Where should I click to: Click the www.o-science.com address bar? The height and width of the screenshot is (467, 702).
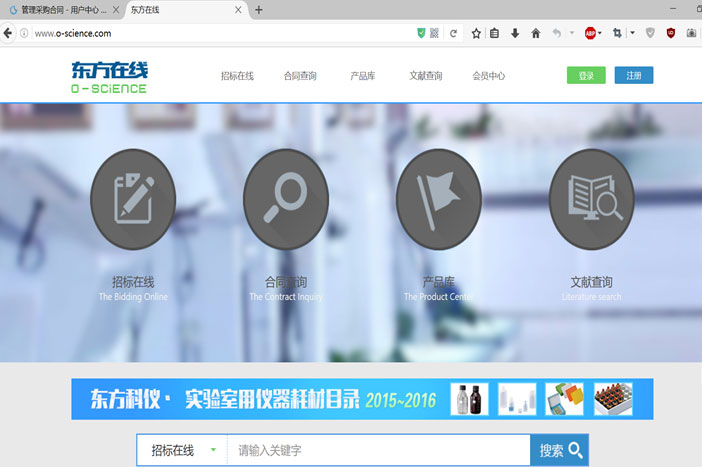click(x=222, y=33)
